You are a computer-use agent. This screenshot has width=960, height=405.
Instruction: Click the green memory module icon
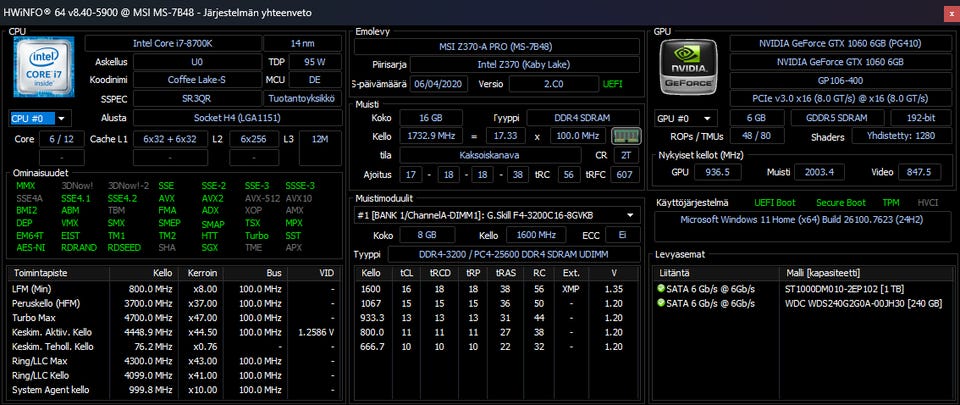click(x=625, y=134)
